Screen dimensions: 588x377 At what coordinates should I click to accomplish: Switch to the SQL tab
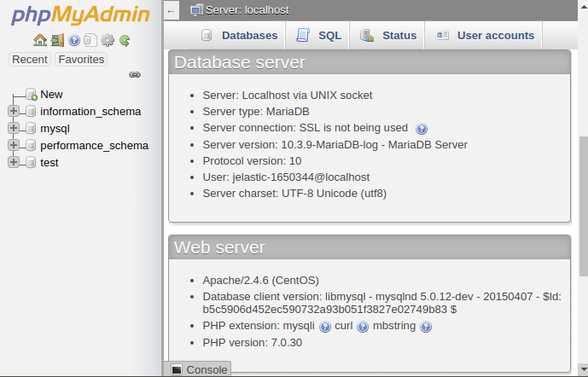pyautogui.click(x=317, y=36)
